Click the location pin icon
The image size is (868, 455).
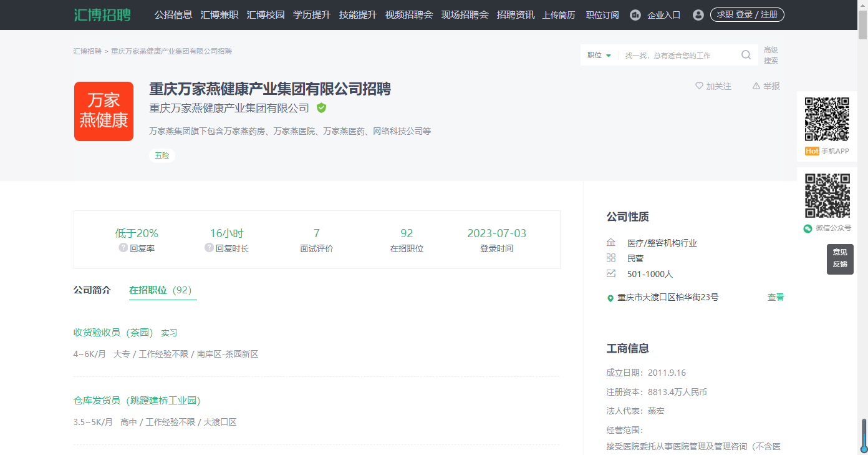[610, 298]
